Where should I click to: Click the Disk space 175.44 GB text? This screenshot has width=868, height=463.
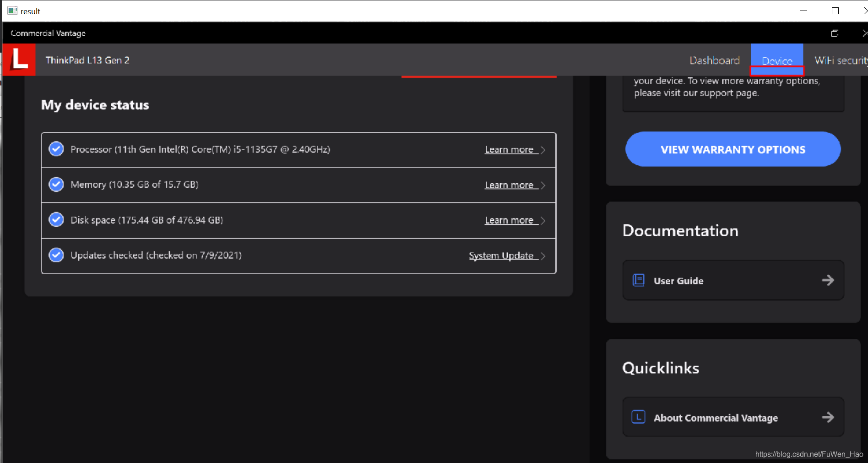pyautogui.click(x=146, y=220)
